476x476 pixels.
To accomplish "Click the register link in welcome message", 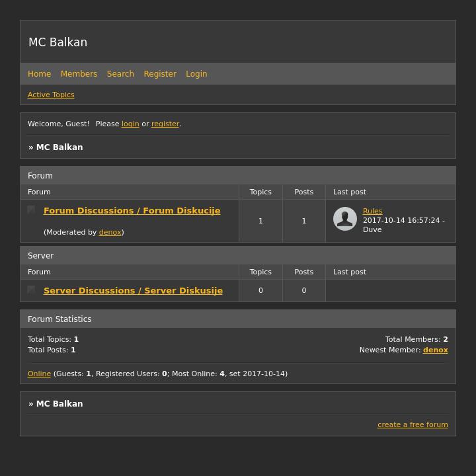I will click(x=165, y=124).
